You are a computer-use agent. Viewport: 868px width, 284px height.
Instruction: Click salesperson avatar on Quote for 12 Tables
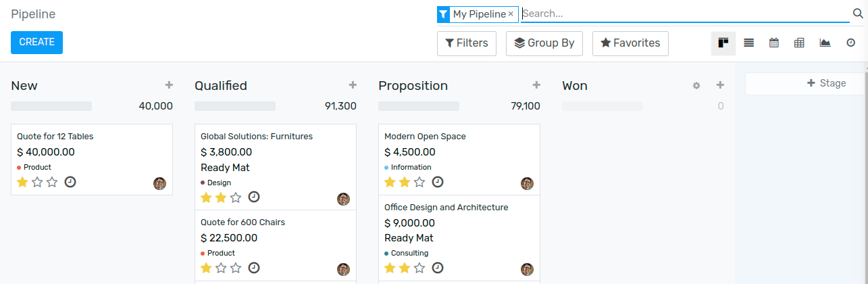point(159,183)
